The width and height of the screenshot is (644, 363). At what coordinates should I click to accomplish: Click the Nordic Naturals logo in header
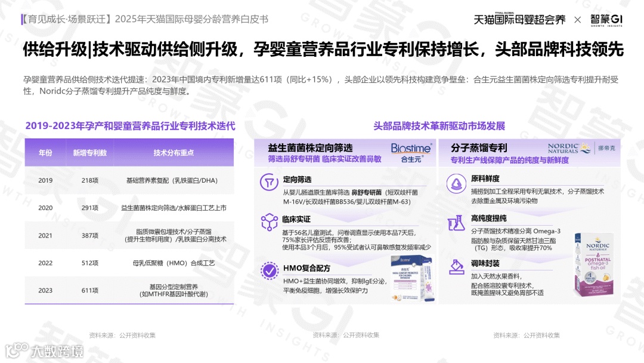[568, 148]
